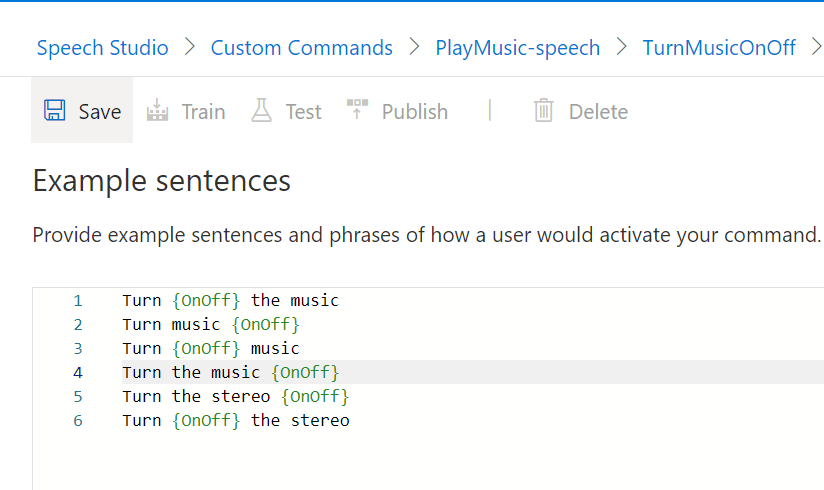Image resolution: width=824 pixels, height=490 pixels.
Task: Go to Speech Studio breadcrumb
Action: coord(102,47)
